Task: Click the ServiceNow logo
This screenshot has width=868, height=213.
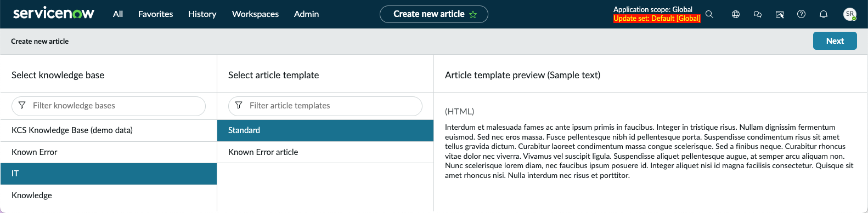Action: click(54, 14)
